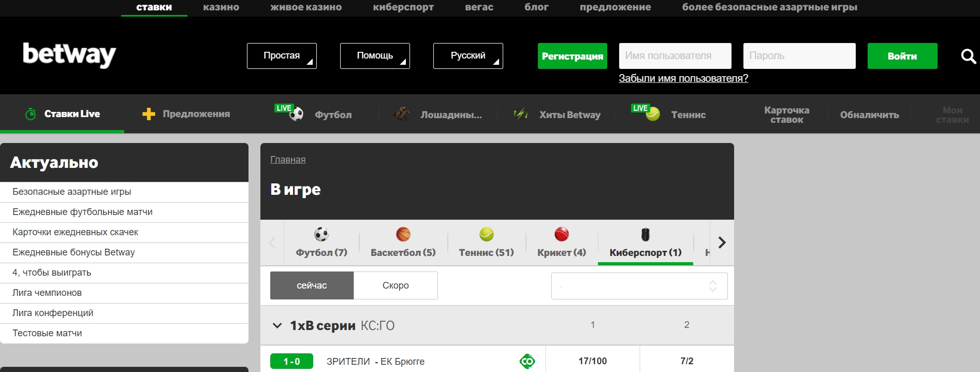980x372 pixels.
Task: Click the cash out icon on match row
Action: point(527,361)
